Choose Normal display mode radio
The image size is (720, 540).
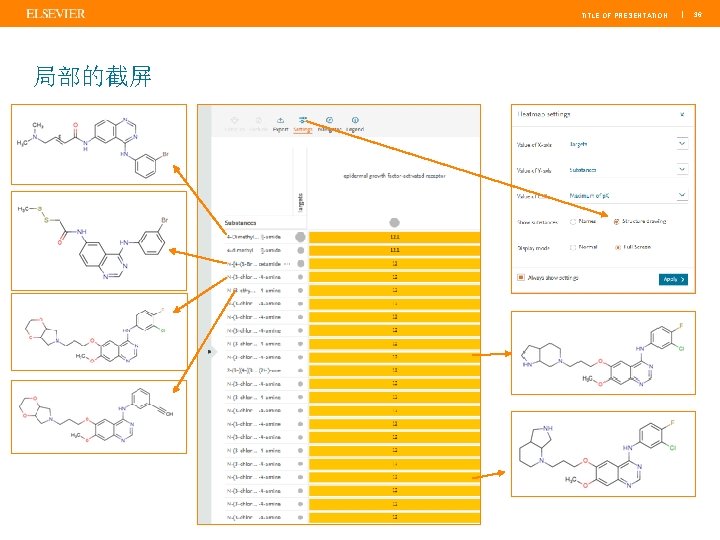[x=573, y=248]
